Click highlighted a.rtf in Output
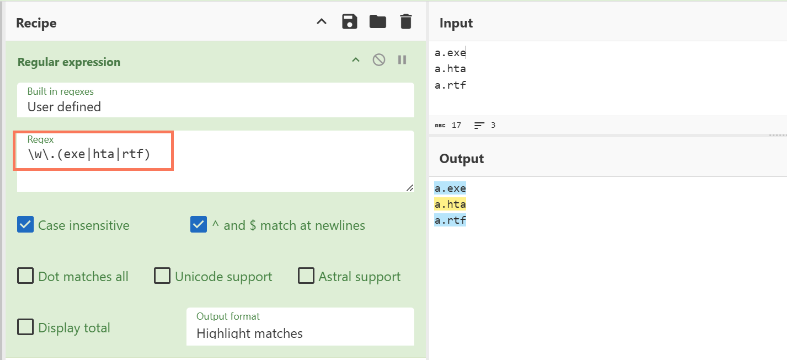 (x=450, y=220)
